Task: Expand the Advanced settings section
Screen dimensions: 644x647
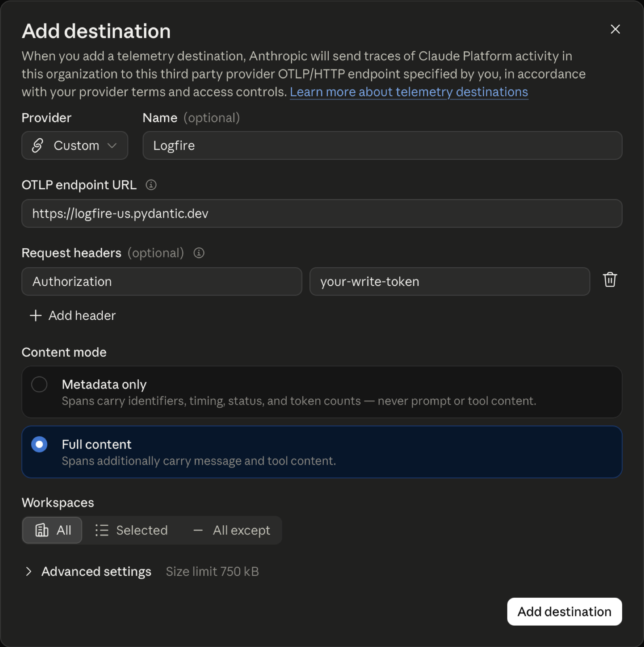Action: 88,571
